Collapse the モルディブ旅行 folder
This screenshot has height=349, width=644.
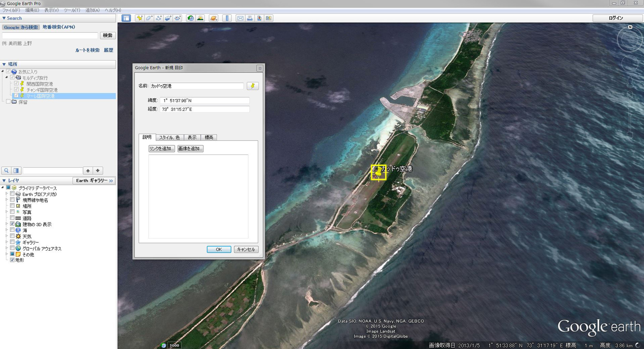click(x=6, y=77)
